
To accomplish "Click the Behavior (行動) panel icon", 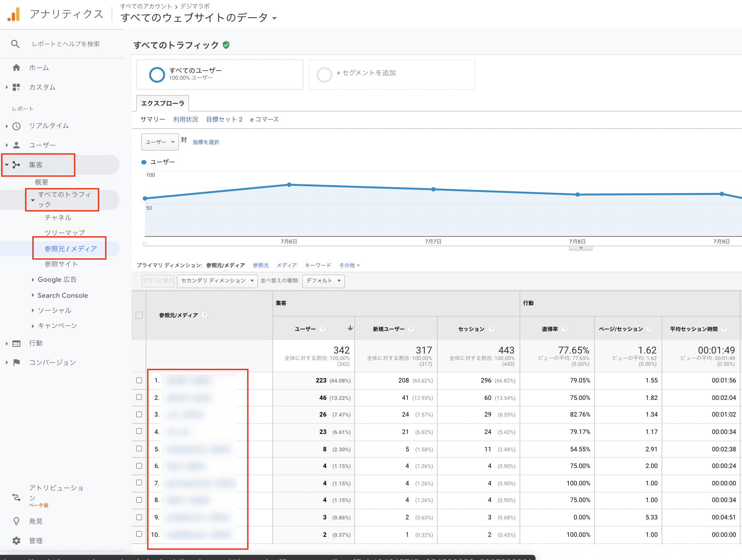I will pyautogui.click(x=16, y=343).
